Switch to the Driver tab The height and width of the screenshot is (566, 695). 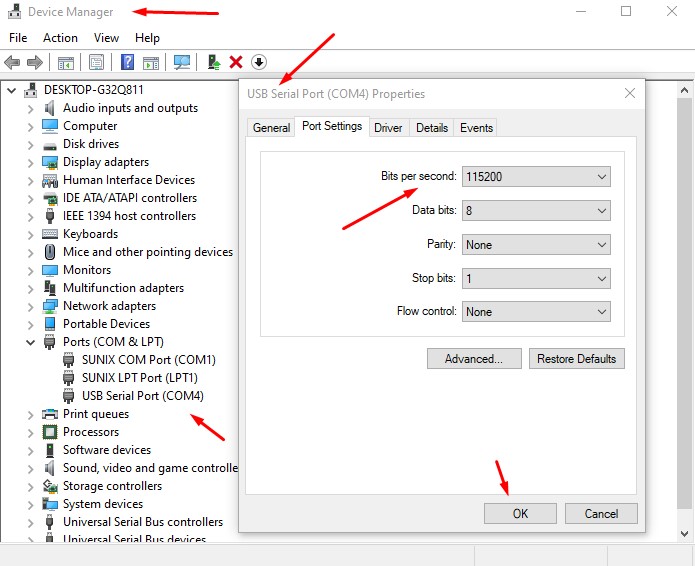coord(388,128)
